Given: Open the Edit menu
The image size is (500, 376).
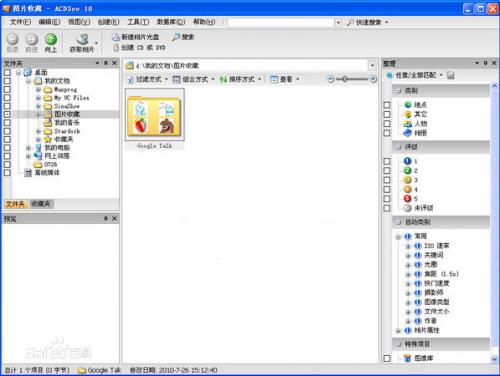Looking at the screenshot, I should point(49,22).
